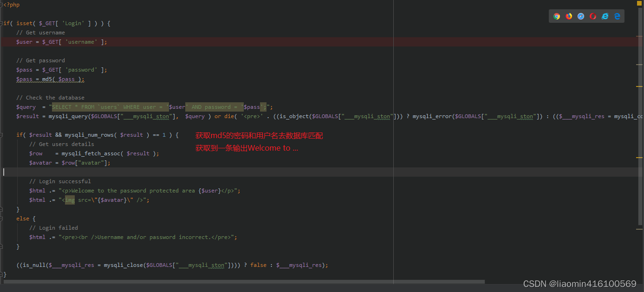Image resolution: width=644 pixels, height=292 pixels.
Task: Click the '// Login successful' comment
Action: point(60,181)
